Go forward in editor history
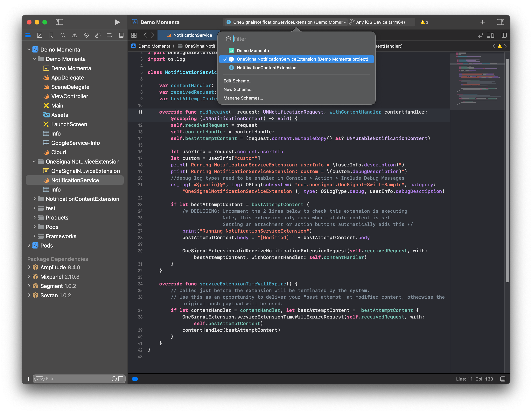532x413 pixels. pyautogui.click(x=153, y=35)
